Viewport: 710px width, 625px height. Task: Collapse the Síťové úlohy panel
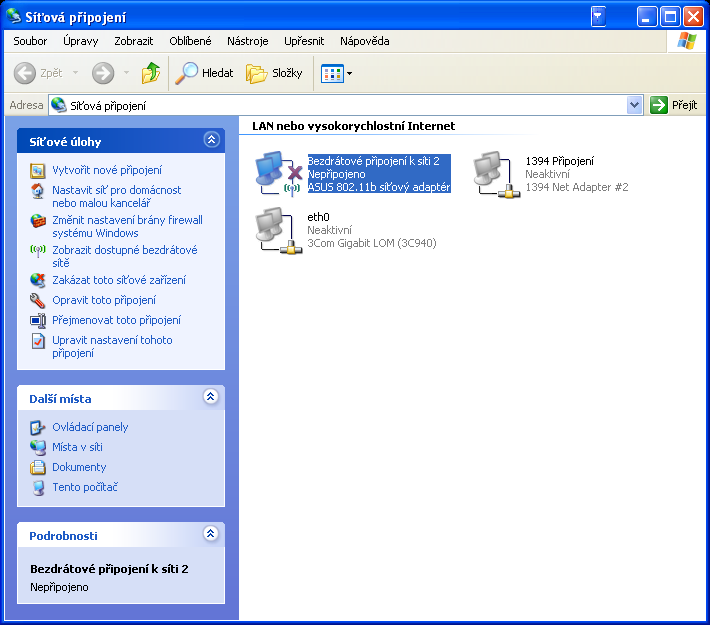(x=210, y=141)
